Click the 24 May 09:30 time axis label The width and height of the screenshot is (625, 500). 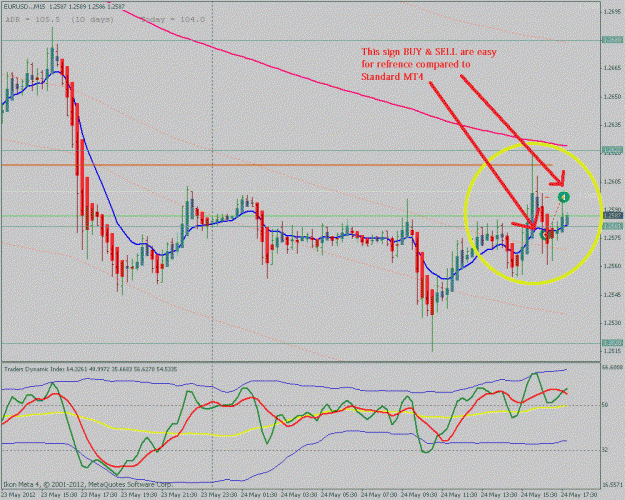(419, 495)
